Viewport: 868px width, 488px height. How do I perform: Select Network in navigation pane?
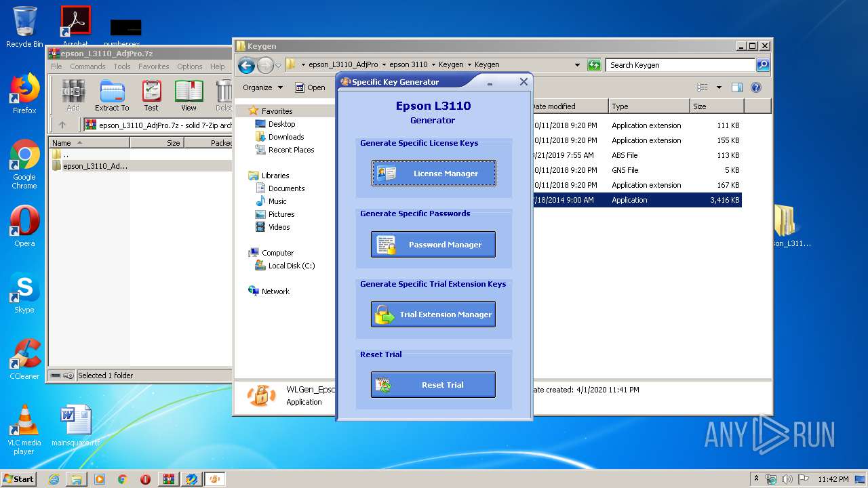coord(275,291)
